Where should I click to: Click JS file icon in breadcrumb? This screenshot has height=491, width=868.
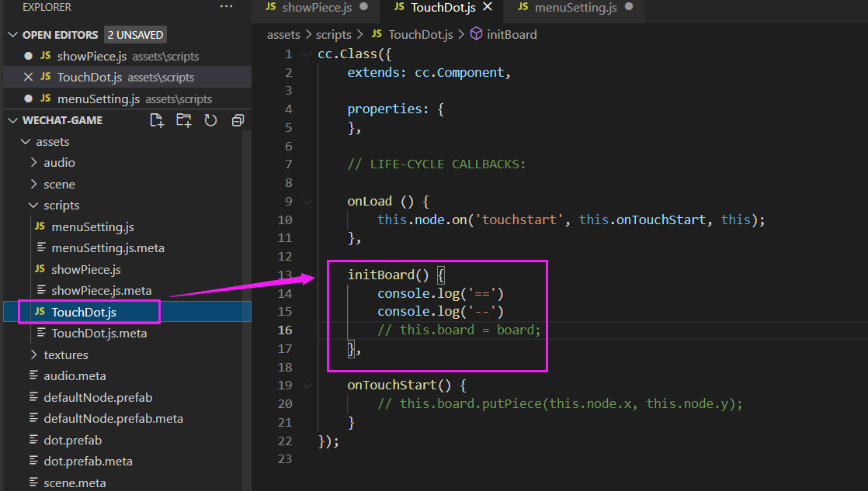point(377,33)
